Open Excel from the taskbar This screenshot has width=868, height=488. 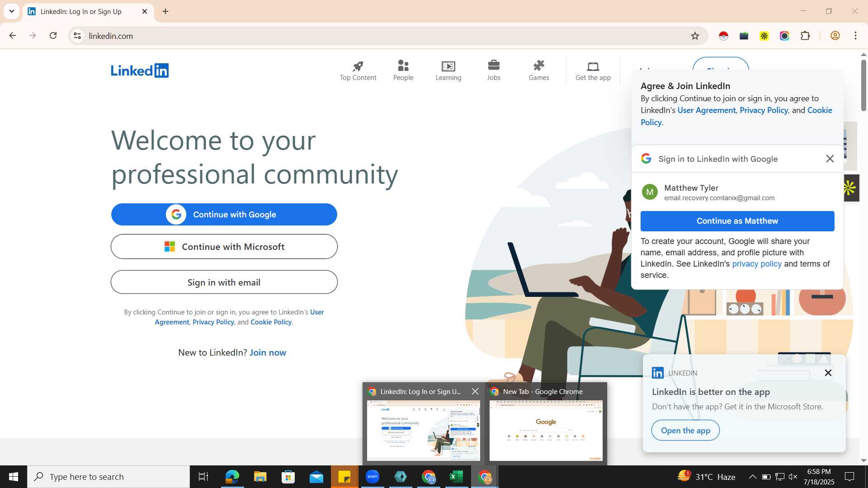click(456, 477)
